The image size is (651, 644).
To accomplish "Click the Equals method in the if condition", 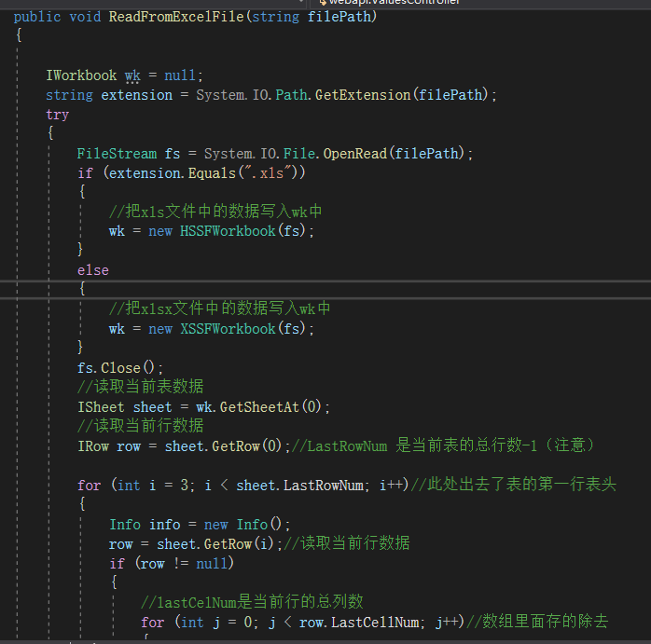I will click(212, 173).
